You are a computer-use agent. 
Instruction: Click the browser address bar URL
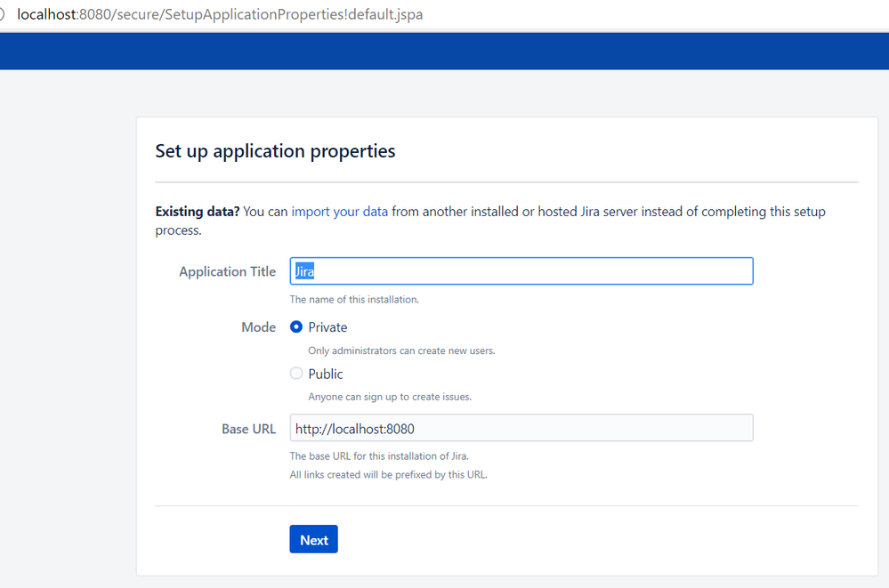click(220, 14)
